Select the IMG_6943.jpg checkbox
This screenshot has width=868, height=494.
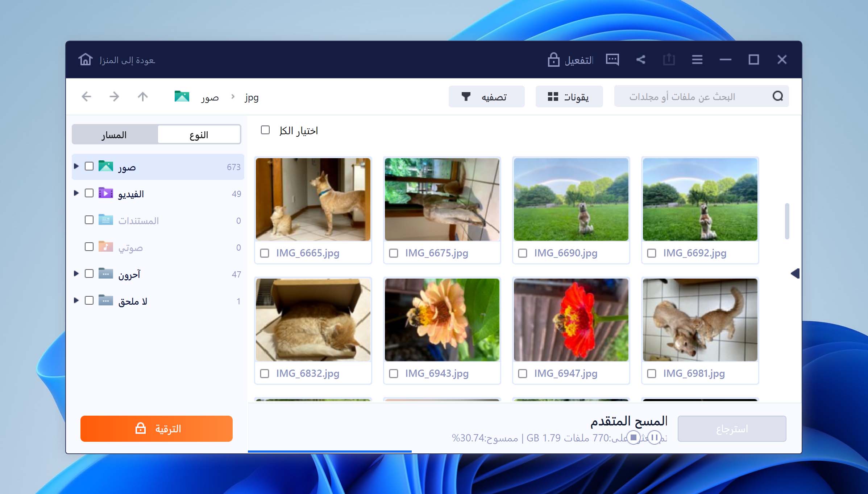(x=394, y=374)
